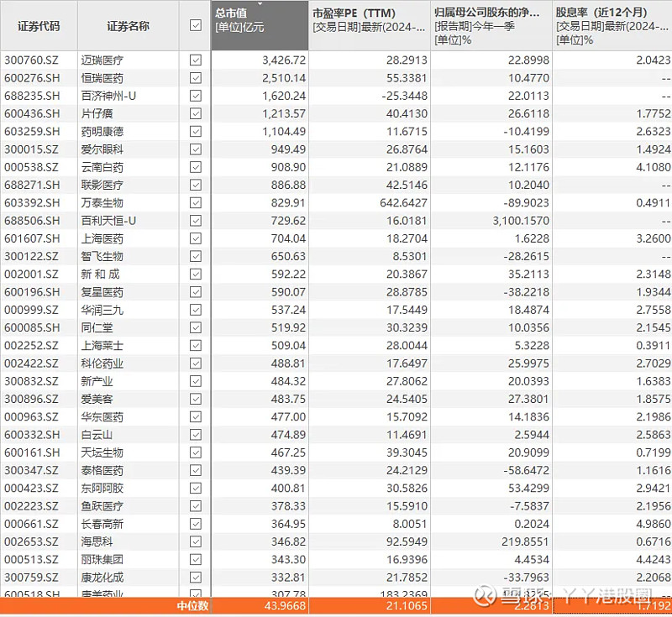Screen dimensions: 672x617
Task: Select the 白云山 security name
Action: point(97,435)
